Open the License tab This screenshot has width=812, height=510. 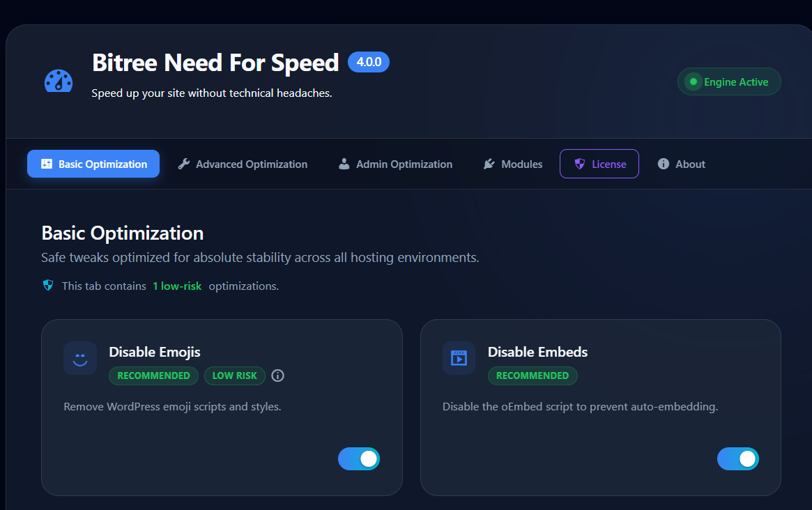(599, 164)
